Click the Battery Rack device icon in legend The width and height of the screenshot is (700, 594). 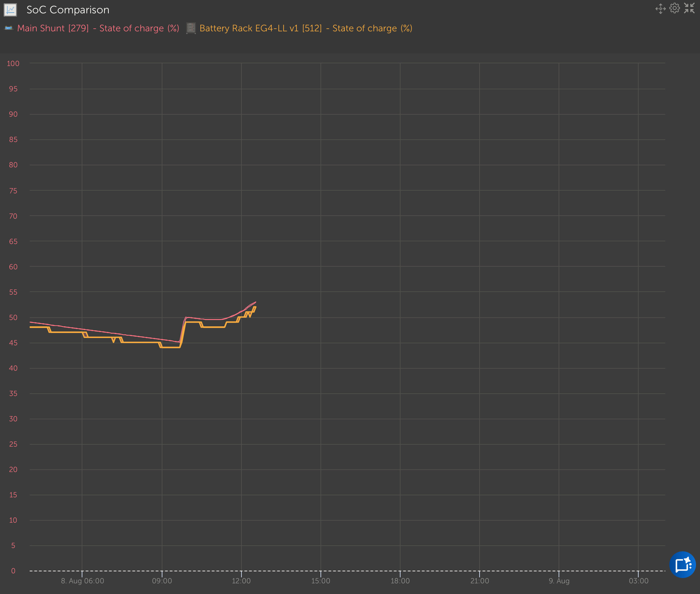point(191,28)
